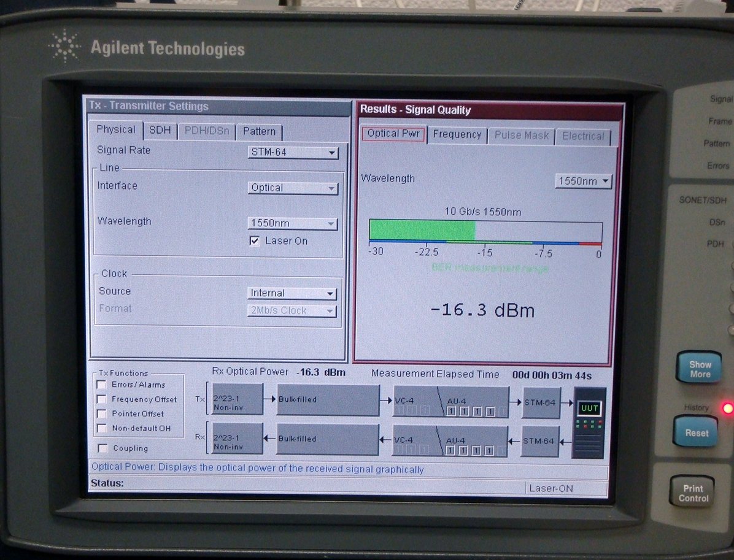Click the Laser-ON status bar entry
Image resolution: width=734 pixels, height=560 pixels.
click(x=551, y=488)
